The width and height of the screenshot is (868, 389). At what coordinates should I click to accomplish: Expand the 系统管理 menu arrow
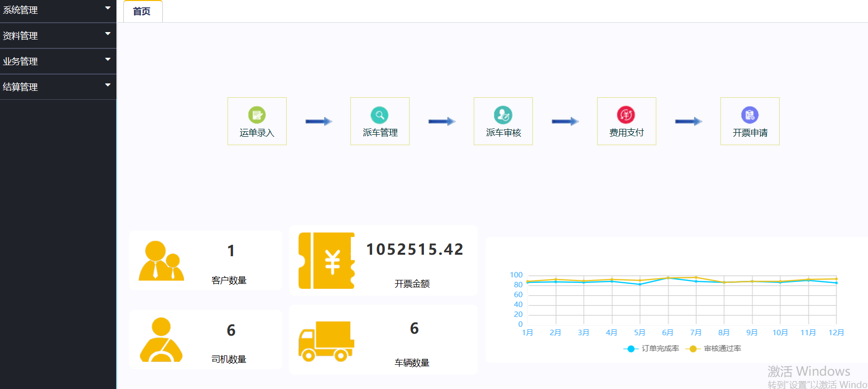pyautogui.click(x=108, y=8)
